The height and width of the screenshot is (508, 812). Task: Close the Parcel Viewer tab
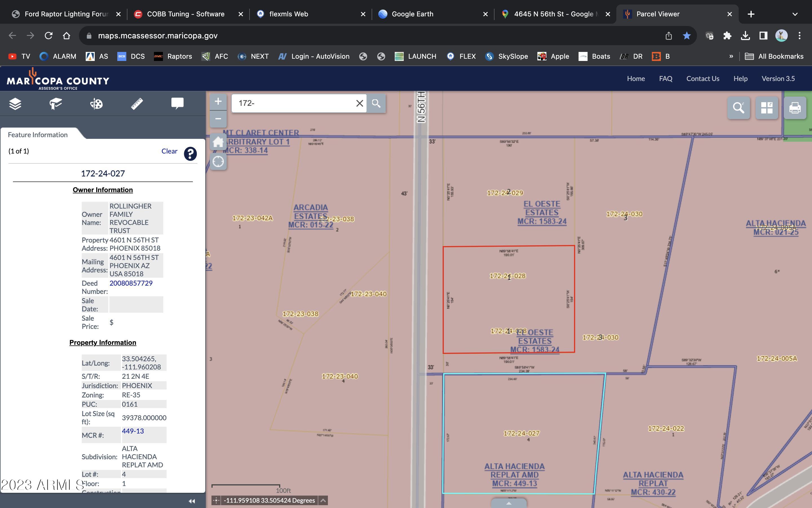point(729,14)
